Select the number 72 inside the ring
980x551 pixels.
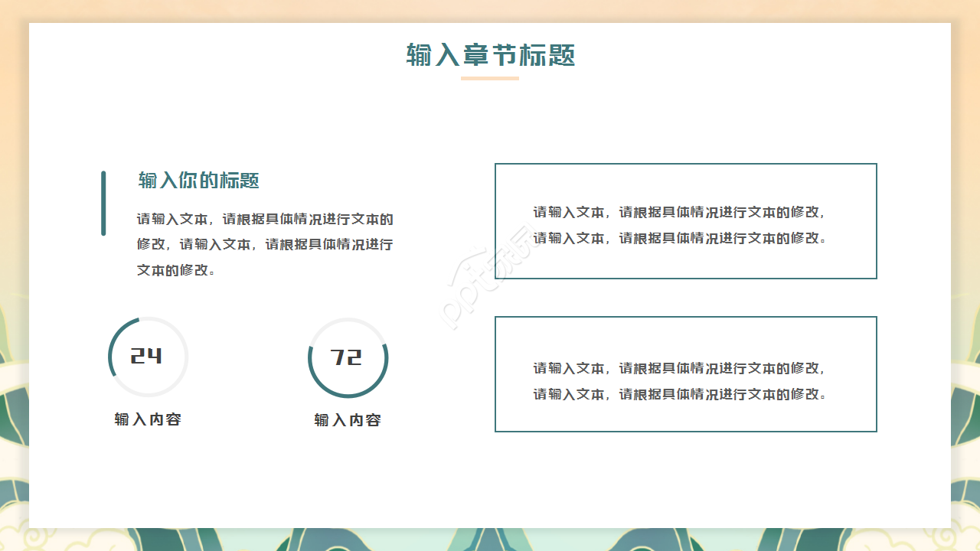click(x=346, y=357)
